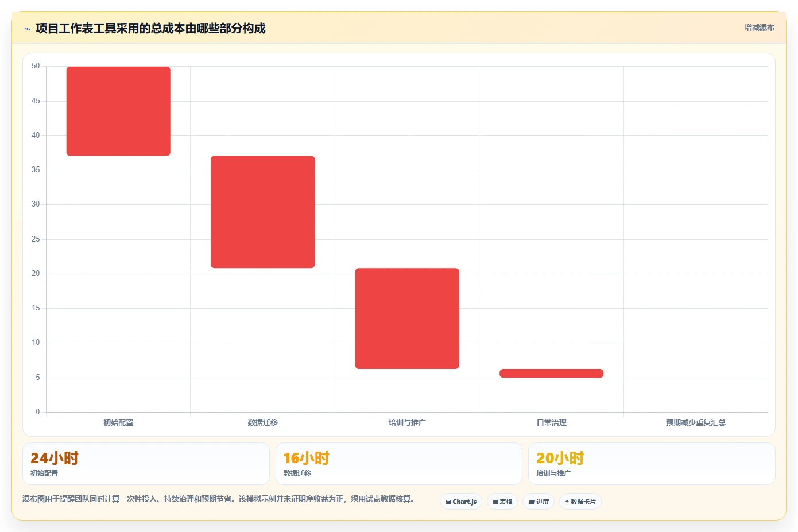Click the 预期减少重复汇总 x-axis label

click(x=696, y=422)
